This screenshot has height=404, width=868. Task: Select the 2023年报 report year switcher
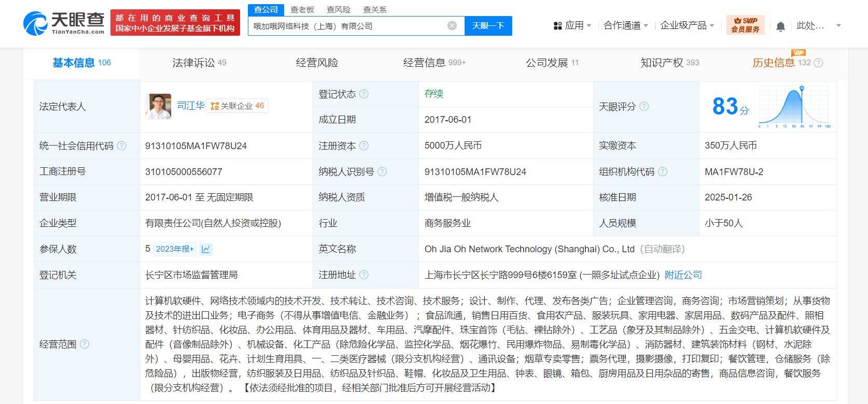(175, 249)
